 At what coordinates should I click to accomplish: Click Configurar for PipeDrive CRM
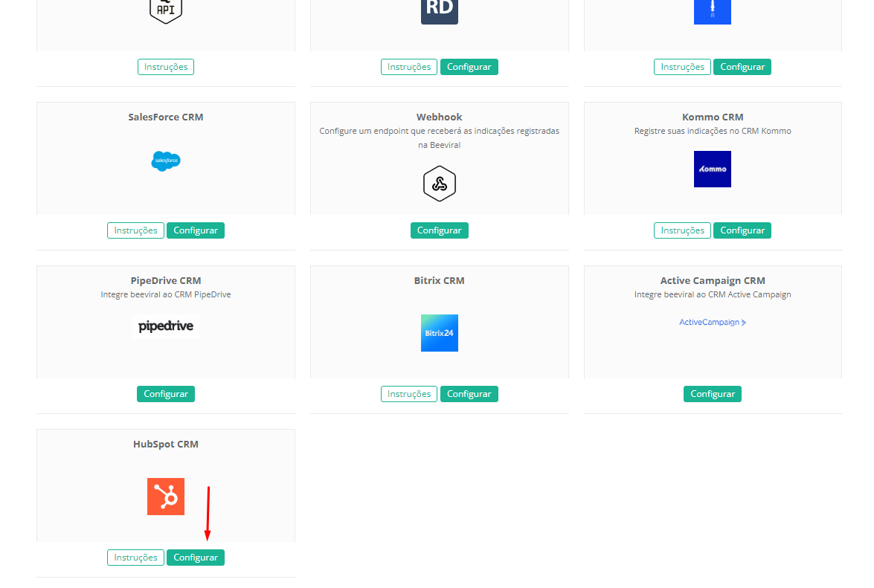166,394
